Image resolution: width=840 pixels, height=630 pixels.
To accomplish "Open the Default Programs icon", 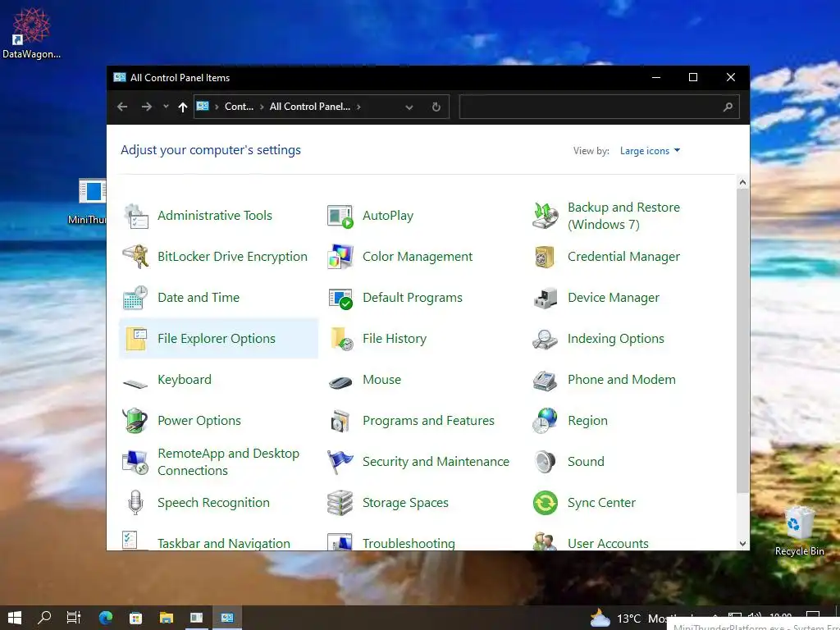I will pyautogui.click(x=340, y=298).
